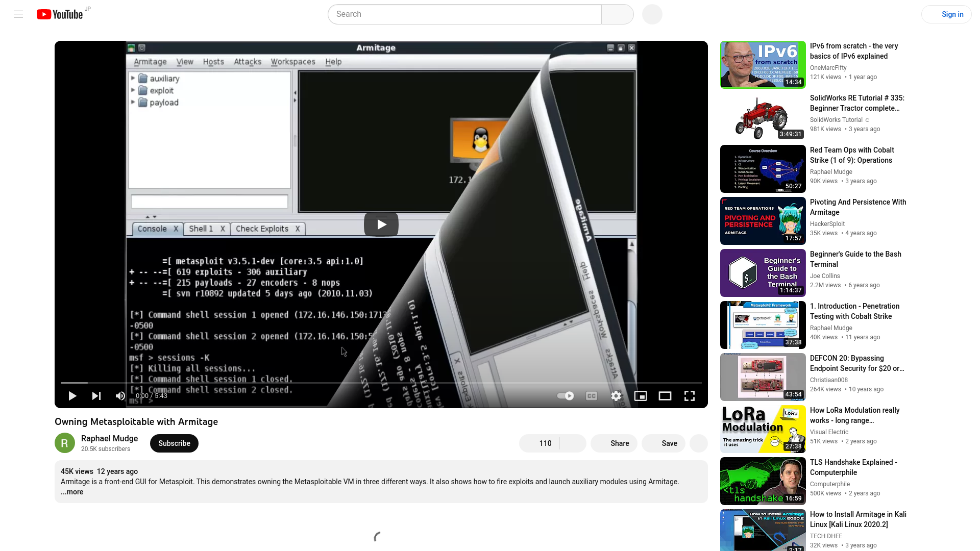The height and width of the screenshot is (551, 980).
Task: Toggle the autoplay switch
Action: (566, 396)
